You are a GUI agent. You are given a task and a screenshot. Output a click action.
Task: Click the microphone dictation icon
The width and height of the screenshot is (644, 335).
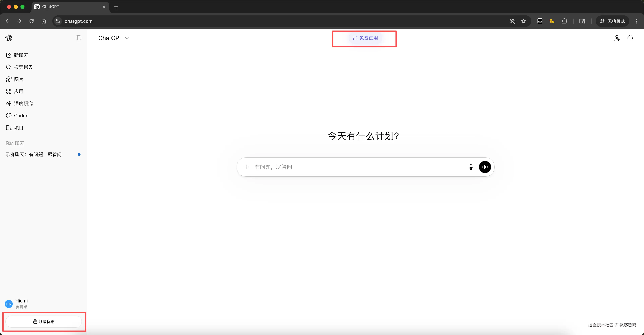(x=471, y=167)
